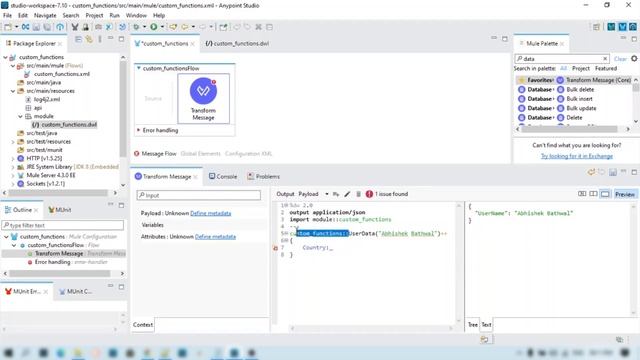Image resolution: width=640 pixels, height=360 pixels.
Task: Click the Save All toolbar icon
Action: click(47, 27)
